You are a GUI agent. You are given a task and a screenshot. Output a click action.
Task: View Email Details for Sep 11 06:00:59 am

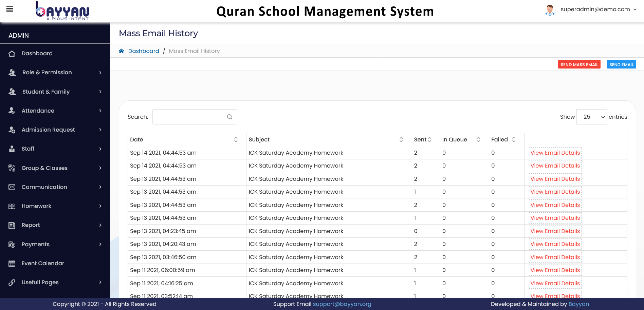[x=555, y=270]
